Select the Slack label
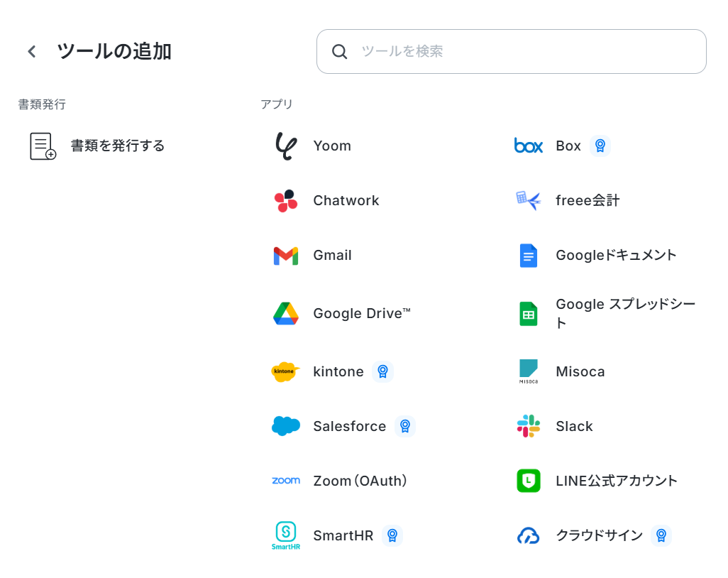The height and width of the screenshot is (578, 728). 574,426
